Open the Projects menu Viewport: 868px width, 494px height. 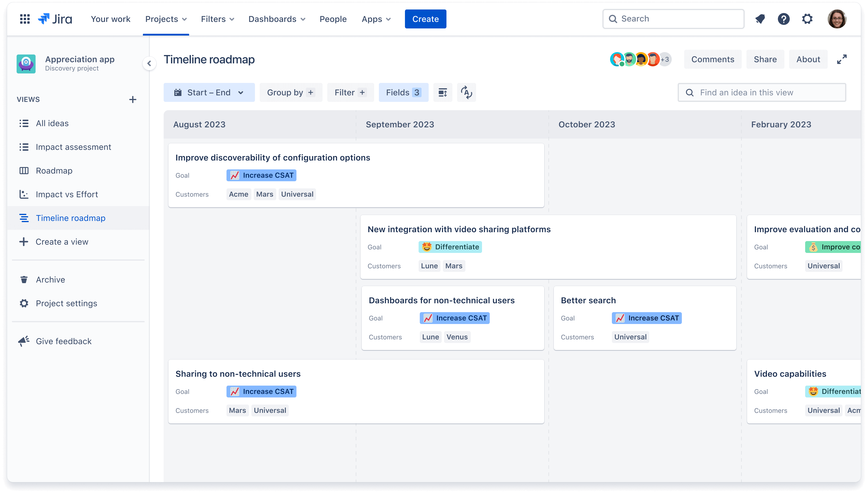[166, 19]
